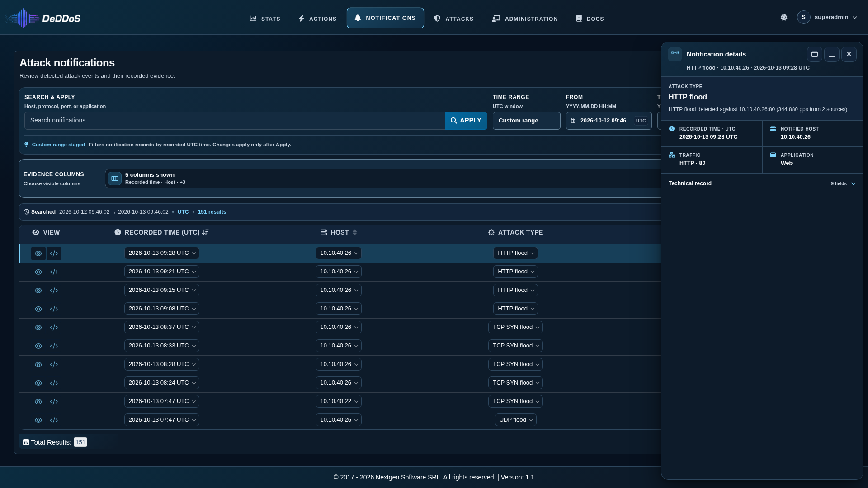Expand the Technical record 9 fields section
Screen dimensions: 868x488
click(762, 183)
